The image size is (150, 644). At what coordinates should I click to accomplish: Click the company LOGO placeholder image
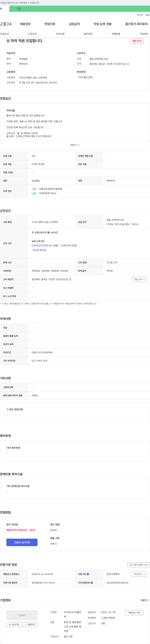click(22, 615)
